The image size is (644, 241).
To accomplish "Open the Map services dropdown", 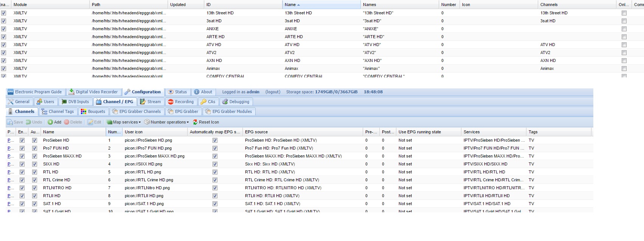I will (124, 122).
